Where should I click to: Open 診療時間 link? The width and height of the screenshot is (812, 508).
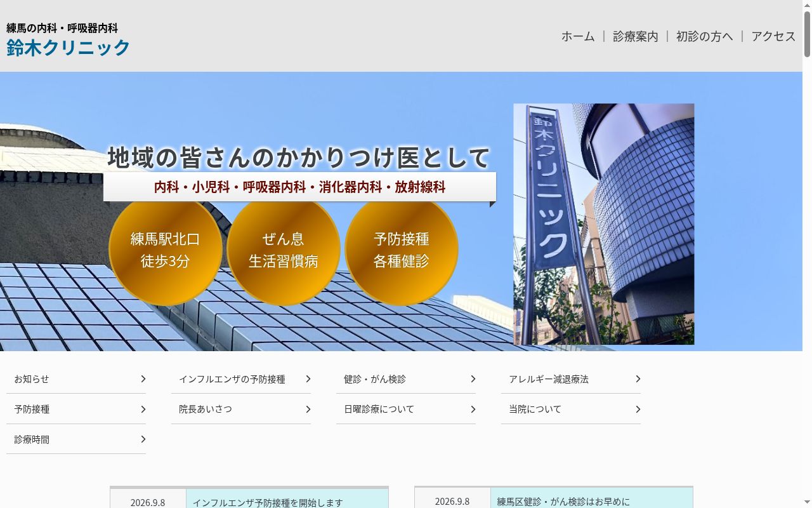click(x=76, y=439)
